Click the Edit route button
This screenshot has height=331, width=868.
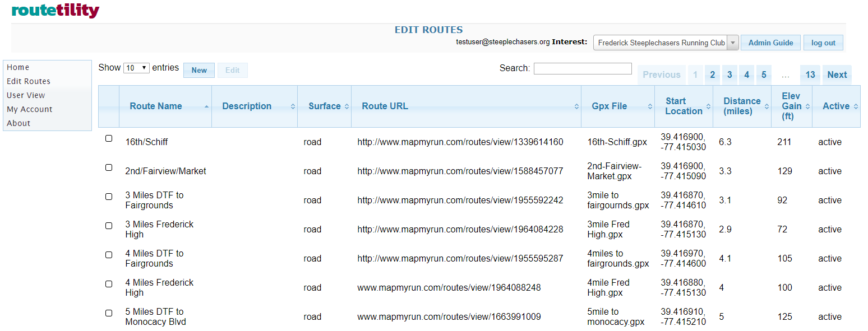click(233, 70)
